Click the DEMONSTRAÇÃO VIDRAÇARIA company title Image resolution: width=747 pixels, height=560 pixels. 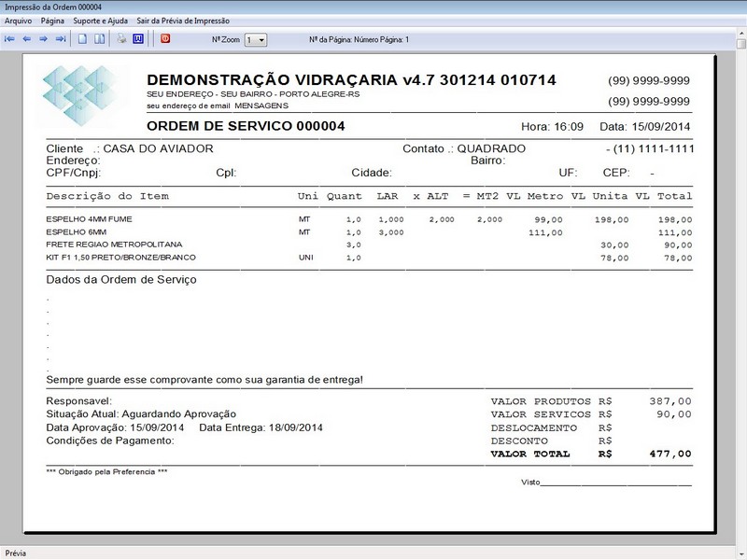(352, 79)
